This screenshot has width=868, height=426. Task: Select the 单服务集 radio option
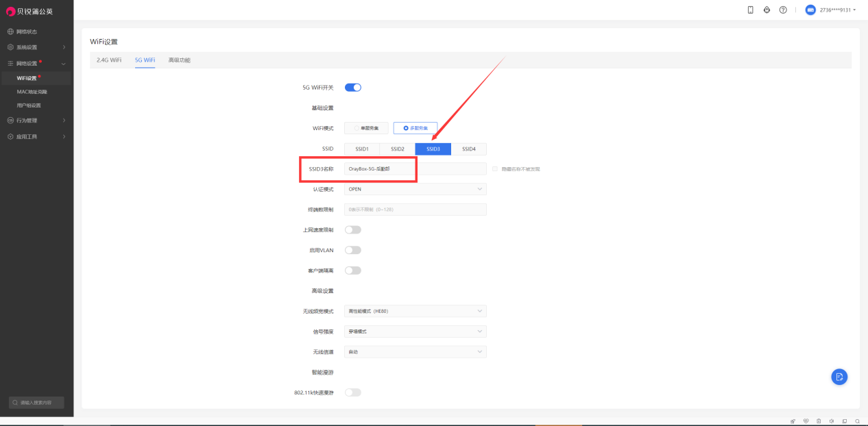tap(366, 128)
